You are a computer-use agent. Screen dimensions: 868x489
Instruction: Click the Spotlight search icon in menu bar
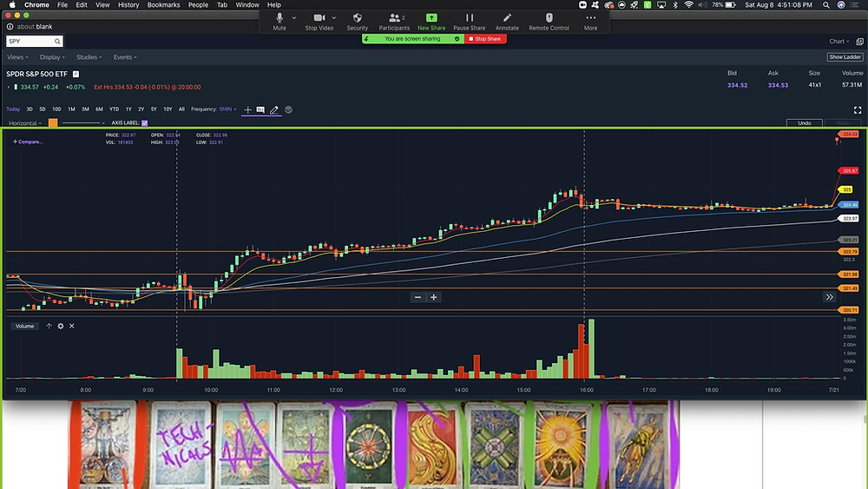pos(826,4)
